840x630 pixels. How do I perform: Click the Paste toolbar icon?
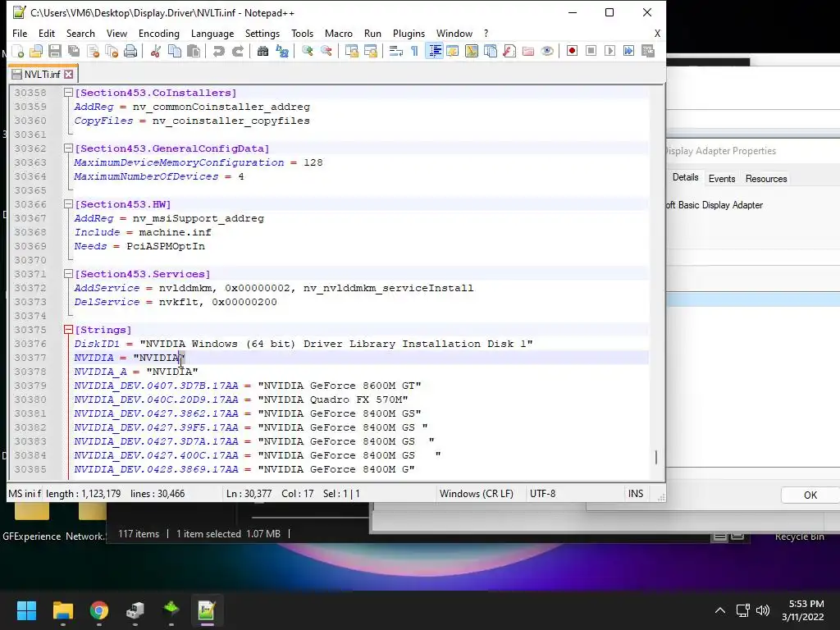click(x=194, y=51)
